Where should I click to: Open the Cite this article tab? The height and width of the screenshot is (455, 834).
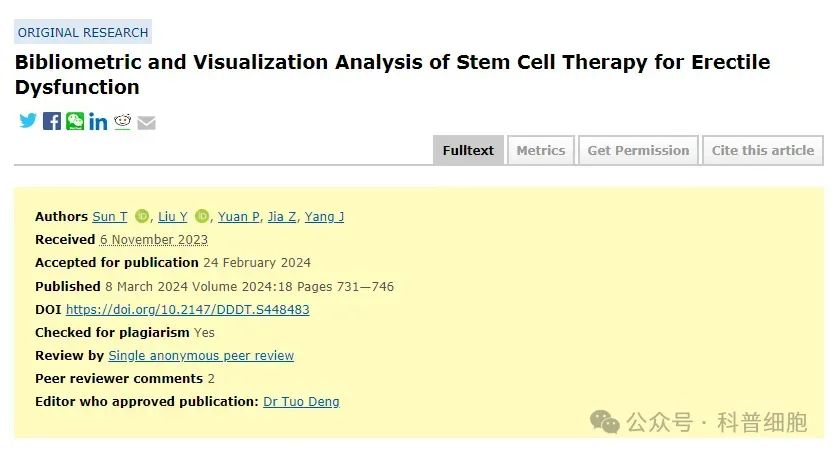click(x=763, y=151)
